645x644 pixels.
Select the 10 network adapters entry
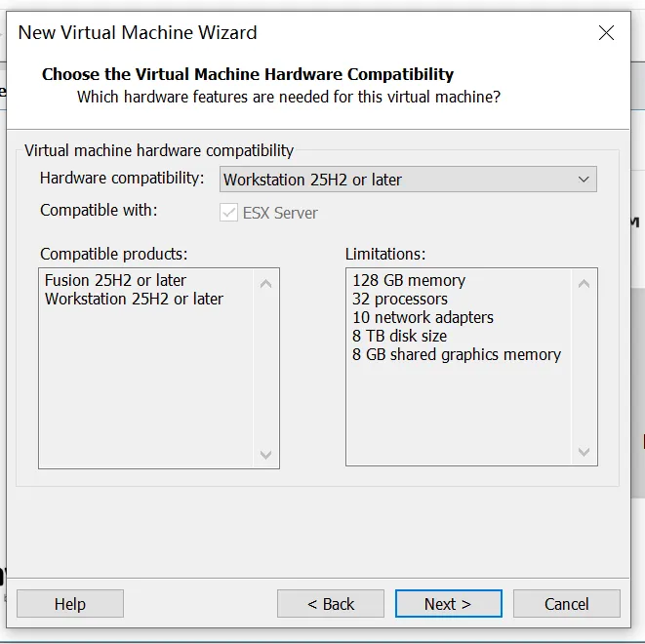(423, 317)
